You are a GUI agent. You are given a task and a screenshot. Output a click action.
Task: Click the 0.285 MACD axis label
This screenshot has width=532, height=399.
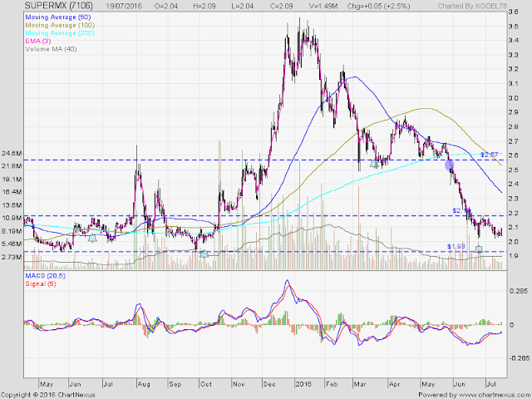pyautogui.click(x=518, y=291)
